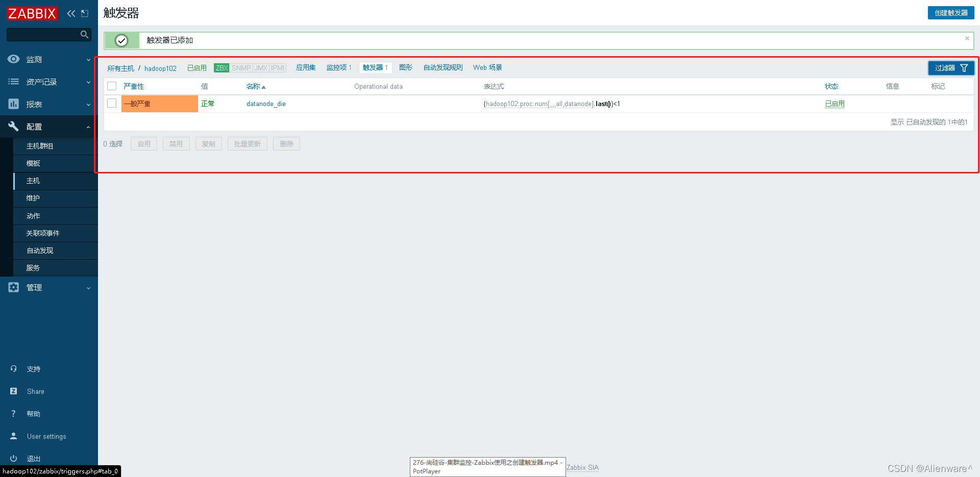Click the Z Share icon

14,391
